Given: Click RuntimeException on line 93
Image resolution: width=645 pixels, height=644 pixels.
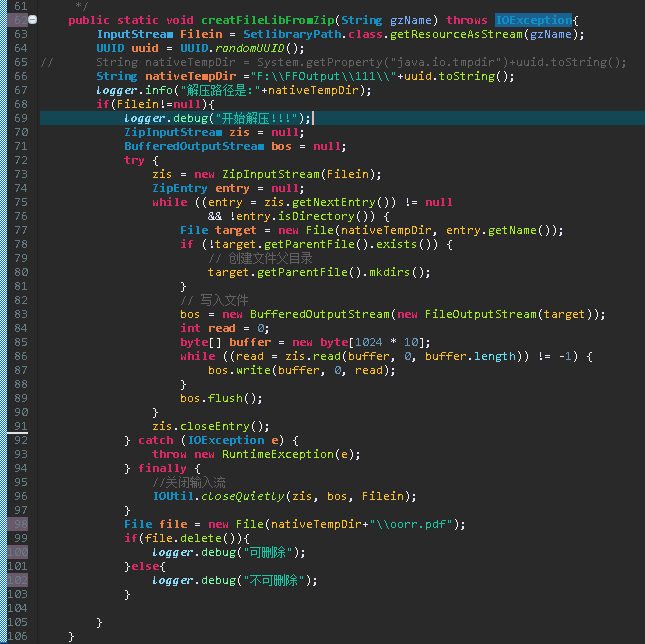Looking at the screenshot, I should coord(278,454).
